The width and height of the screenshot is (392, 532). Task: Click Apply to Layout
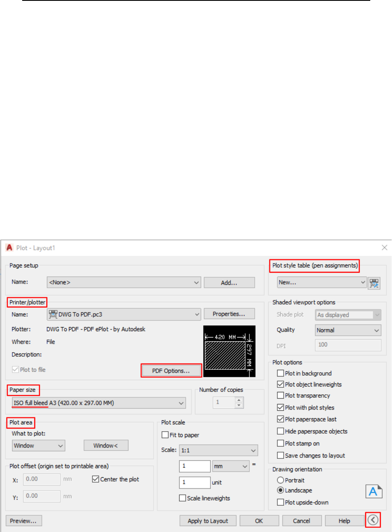pyautogui.click(x=208, y=521)
